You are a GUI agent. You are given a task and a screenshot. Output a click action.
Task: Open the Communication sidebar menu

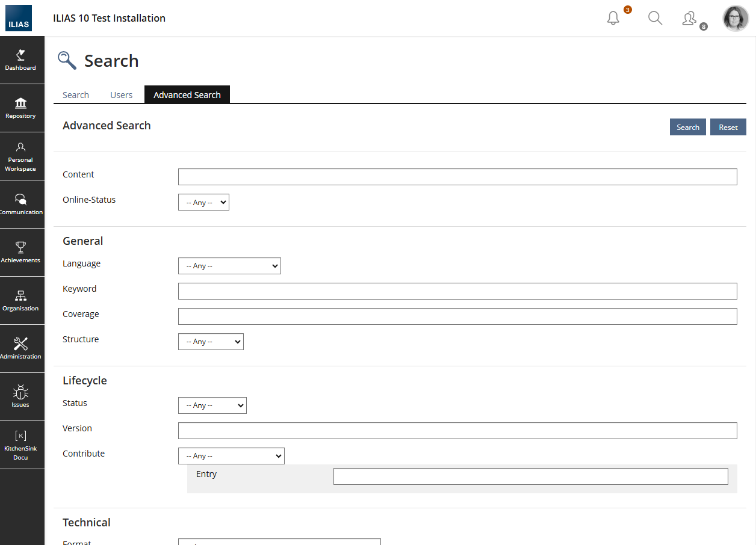pos(21,205)
